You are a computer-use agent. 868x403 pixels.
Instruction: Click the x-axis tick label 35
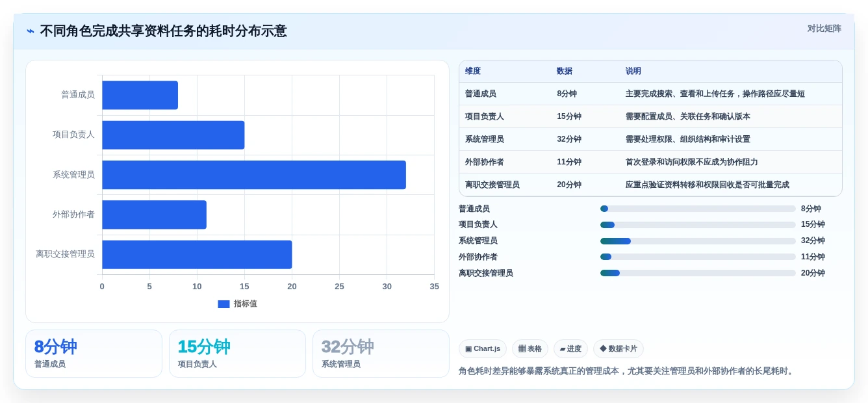(435, 287)
